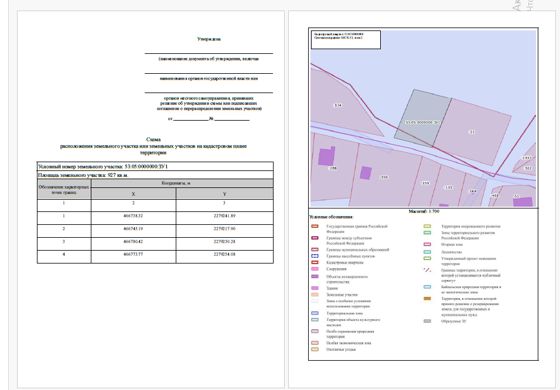Click the 'Утверждена' heading on the first page
This screenshot has height=390, width=560.
(x=209, y=39)
